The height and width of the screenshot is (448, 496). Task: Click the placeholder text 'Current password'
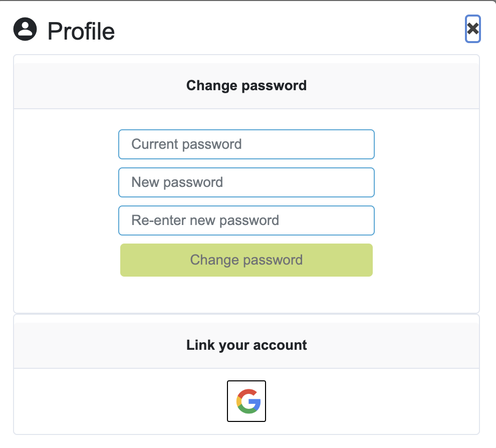(x=186, y=144)
